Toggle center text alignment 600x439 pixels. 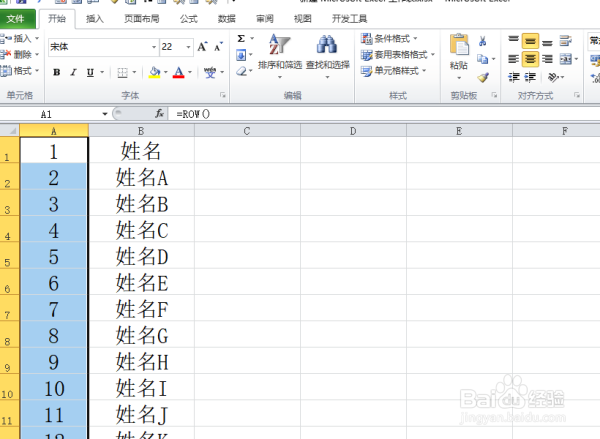pyautogui.click(x=530, y=59)
